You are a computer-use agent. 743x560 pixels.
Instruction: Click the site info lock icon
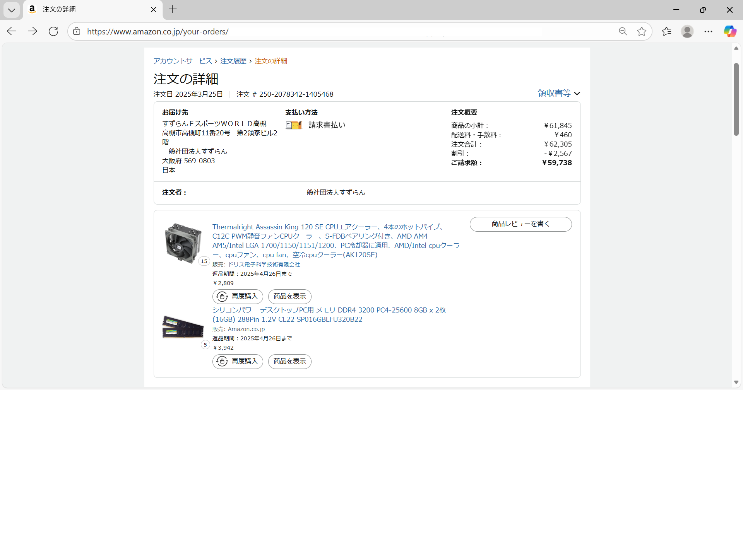pos(77,31)
